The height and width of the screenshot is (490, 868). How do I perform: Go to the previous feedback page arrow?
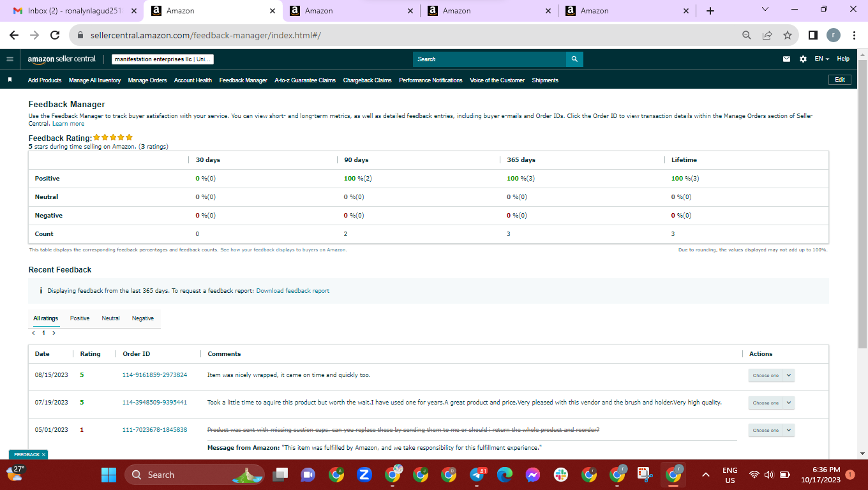click(x=33, y=333)
